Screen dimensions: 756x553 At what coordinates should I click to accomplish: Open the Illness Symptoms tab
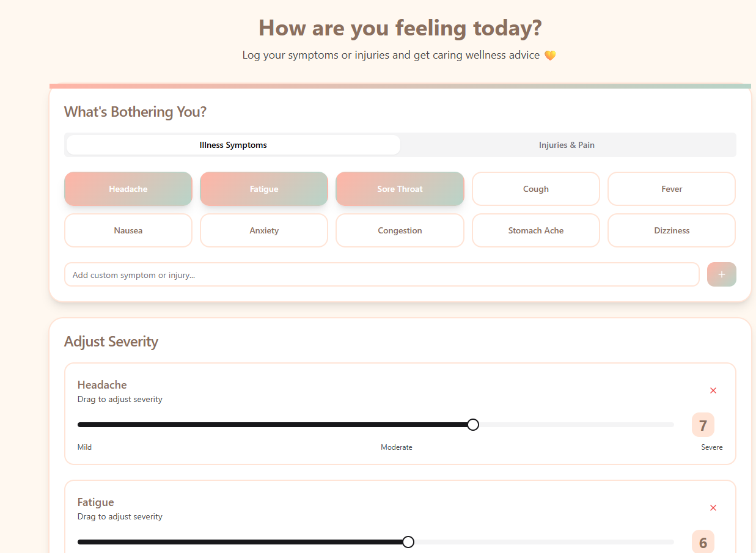233,145
